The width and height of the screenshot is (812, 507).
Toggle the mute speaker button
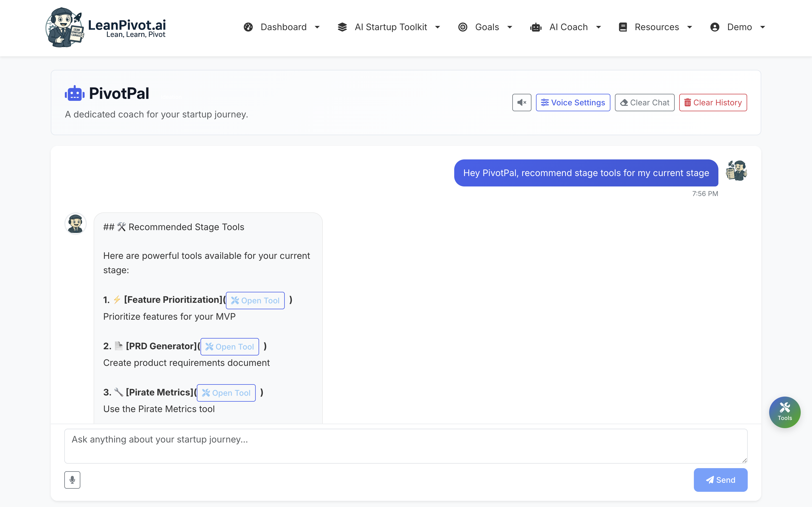(521, 102)
